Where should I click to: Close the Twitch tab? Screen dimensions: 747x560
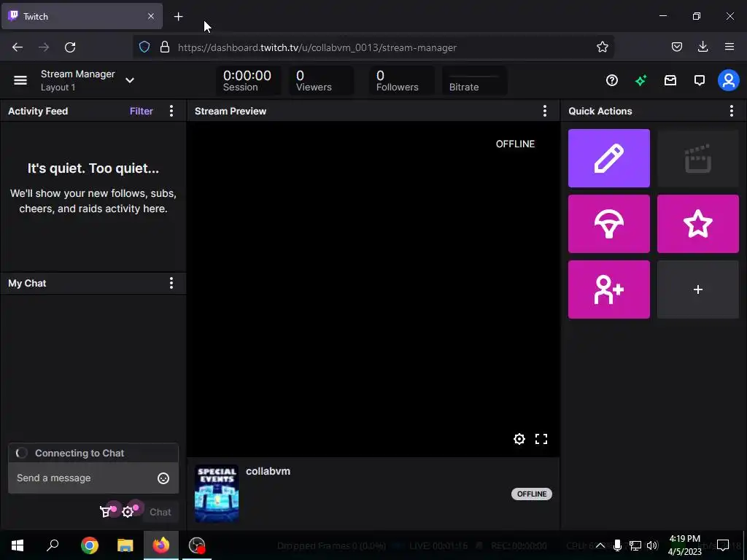tap(150, 16)
